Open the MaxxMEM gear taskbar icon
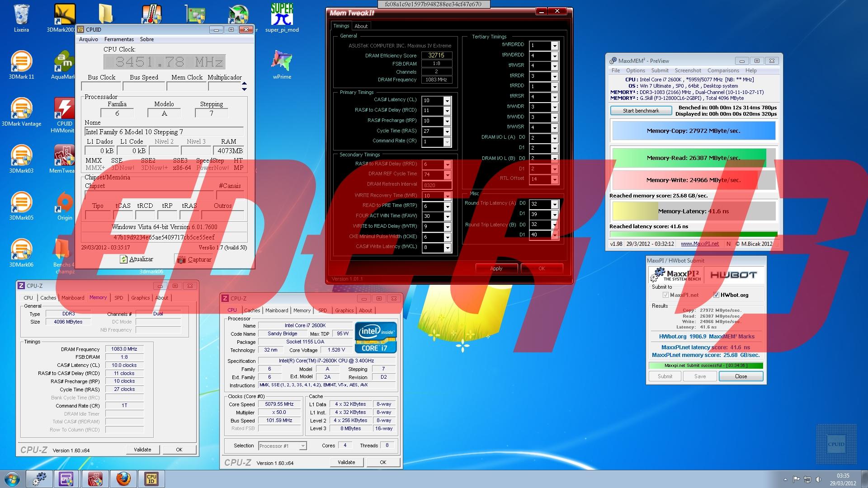Screen dimensions: 868x488 pos(40,479)
